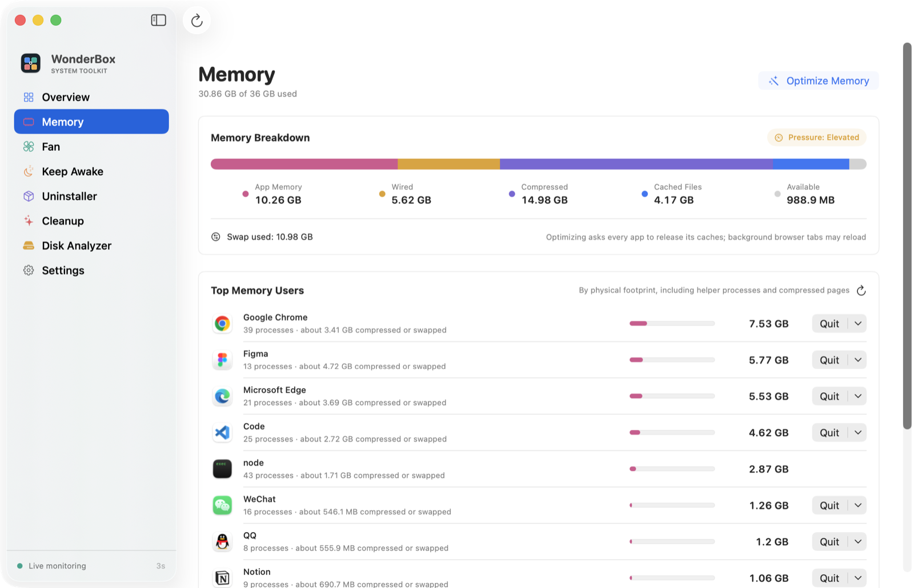The width and height of the screenshot is (914, 588).
Task: Expand quit options for Figma
Action: (858, 360)
